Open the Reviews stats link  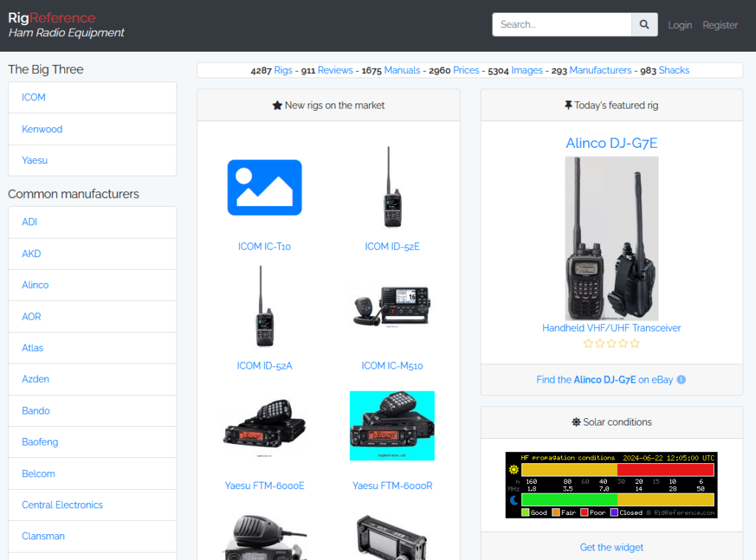pos(335,70)
